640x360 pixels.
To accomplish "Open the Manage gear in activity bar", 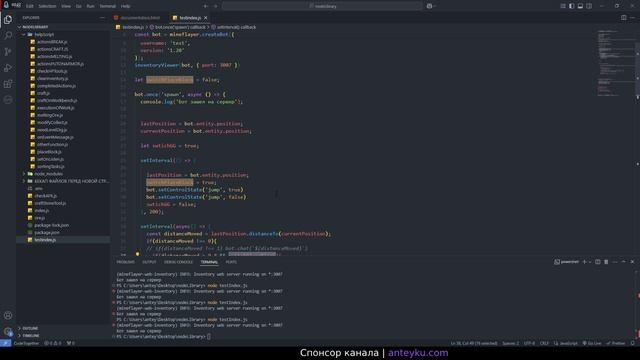I will tap(8, 331).
